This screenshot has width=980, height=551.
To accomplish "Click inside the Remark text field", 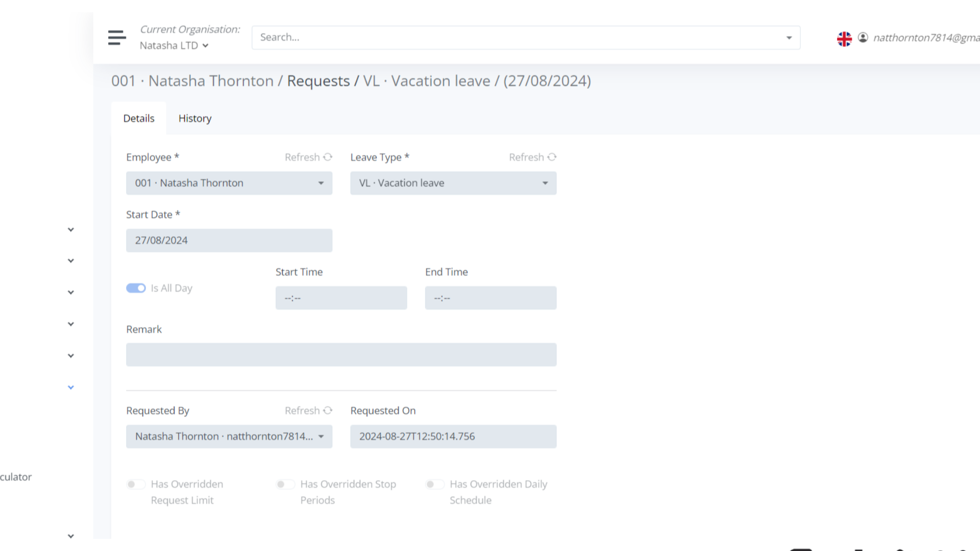I will click(341, 355).
